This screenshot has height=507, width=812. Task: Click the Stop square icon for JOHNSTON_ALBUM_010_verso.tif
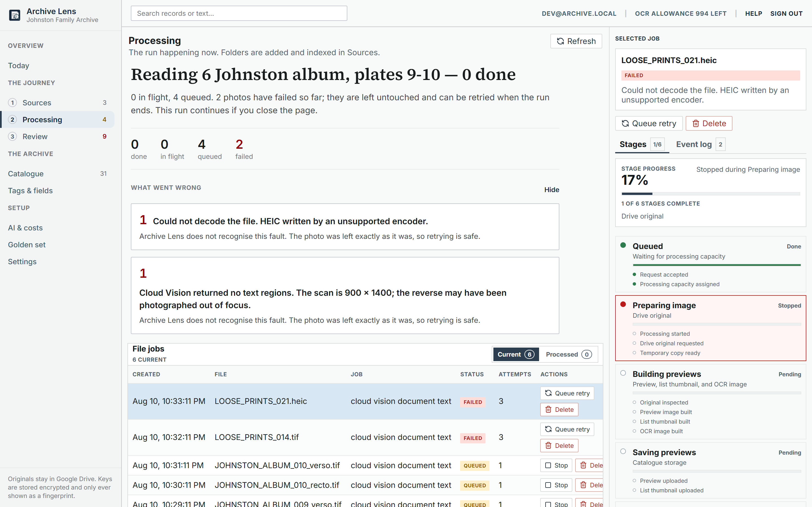548,465
